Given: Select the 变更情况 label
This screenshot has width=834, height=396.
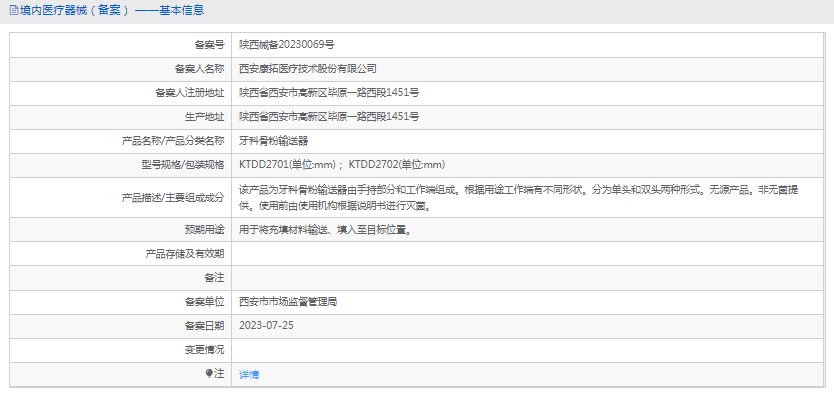Looking at the screenshot, I should 204,350.
